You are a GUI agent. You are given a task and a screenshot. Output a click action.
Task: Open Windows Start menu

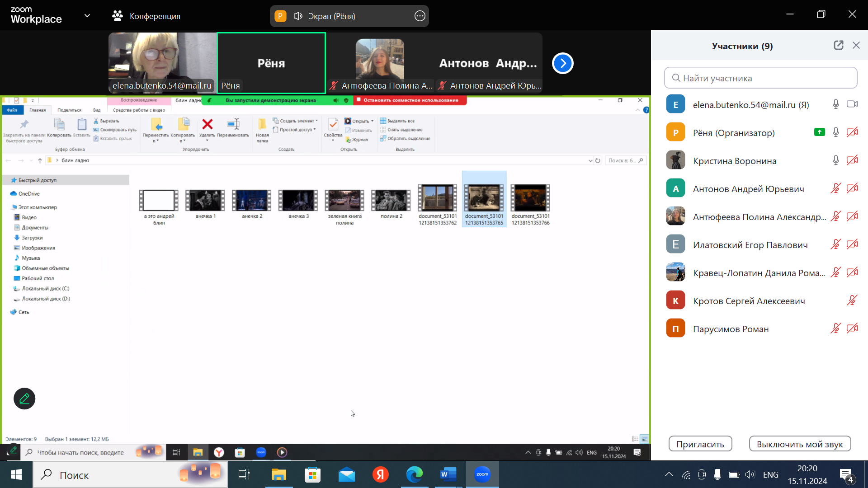[x=16, y=474]
